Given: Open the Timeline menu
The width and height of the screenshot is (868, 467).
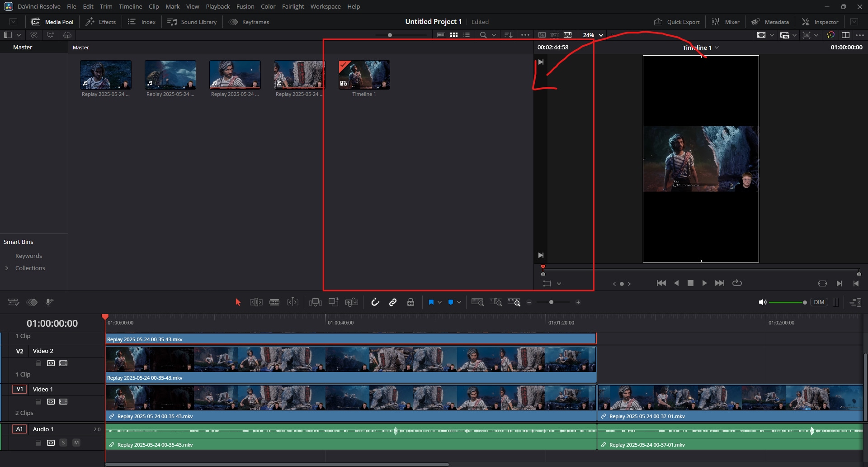Looking at the screenshot, I should tap(130, 6).
